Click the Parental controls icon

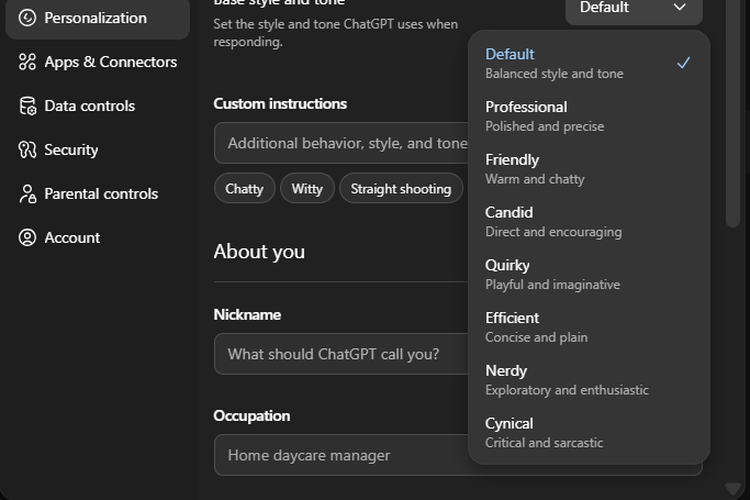27,194
